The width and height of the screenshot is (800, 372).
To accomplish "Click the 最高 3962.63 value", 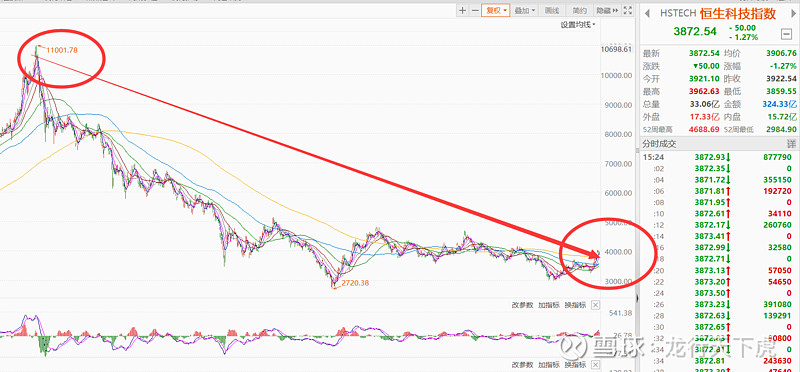I will coord(704,91).
